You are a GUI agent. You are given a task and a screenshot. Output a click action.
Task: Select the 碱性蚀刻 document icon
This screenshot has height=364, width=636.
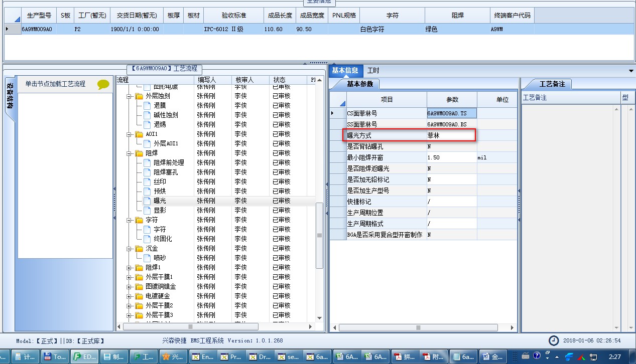[x=147, y=115]
